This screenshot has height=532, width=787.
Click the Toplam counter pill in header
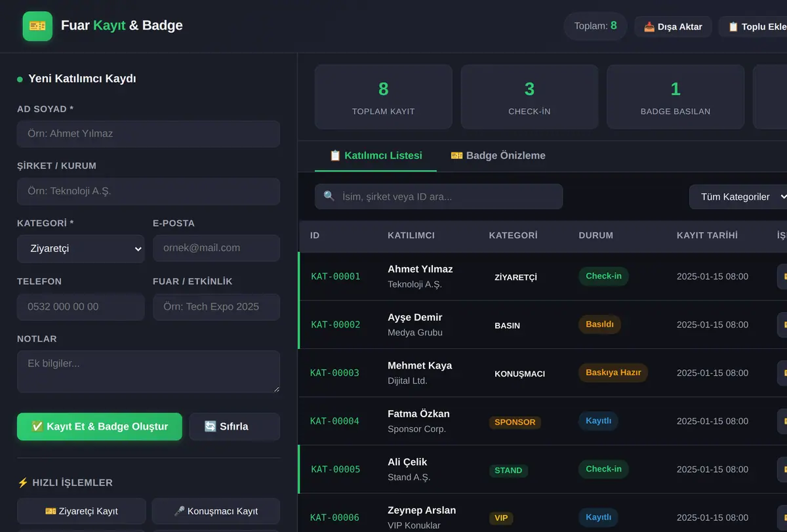(x=595, y=26)
